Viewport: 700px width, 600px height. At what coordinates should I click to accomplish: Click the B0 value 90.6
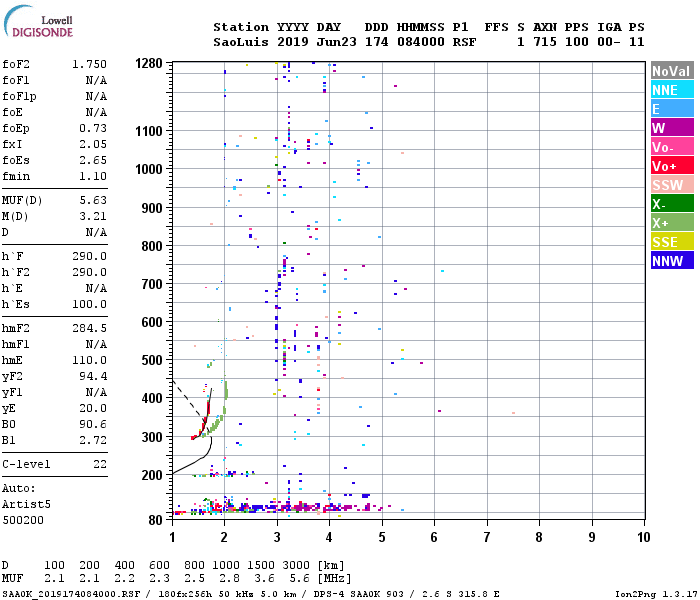click(93, 424)
